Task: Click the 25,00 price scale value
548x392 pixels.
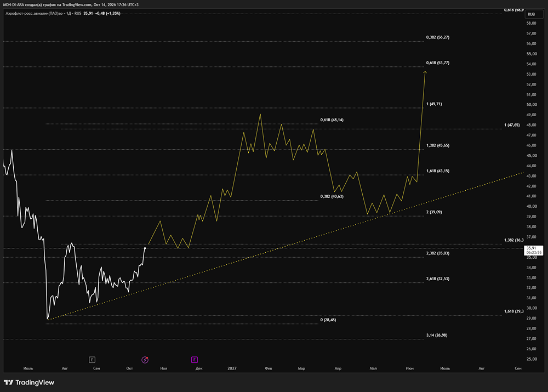Action: point(531,359)
